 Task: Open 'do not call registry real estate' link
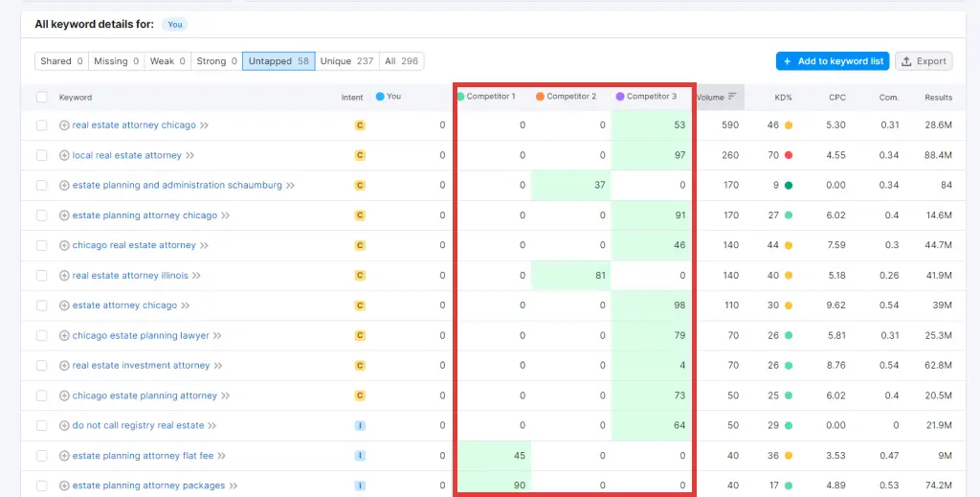pyautogui.click(x=138, y=425)
